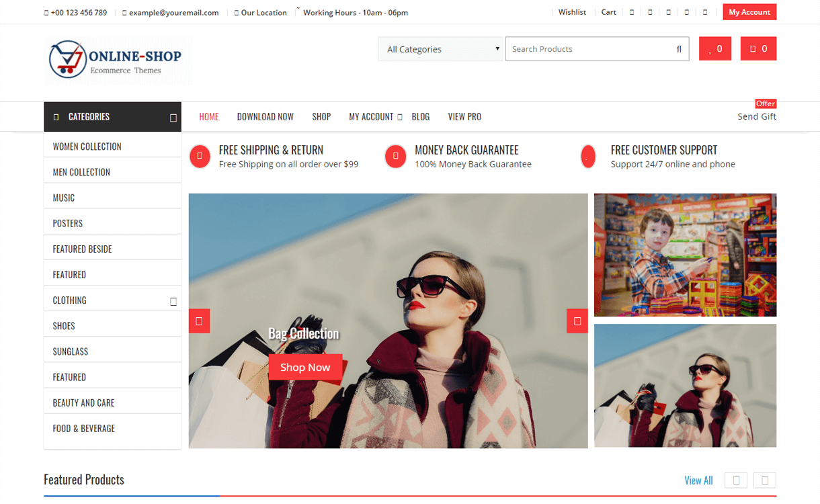Open the Blog menu item
820x504 pixels.
421,117
